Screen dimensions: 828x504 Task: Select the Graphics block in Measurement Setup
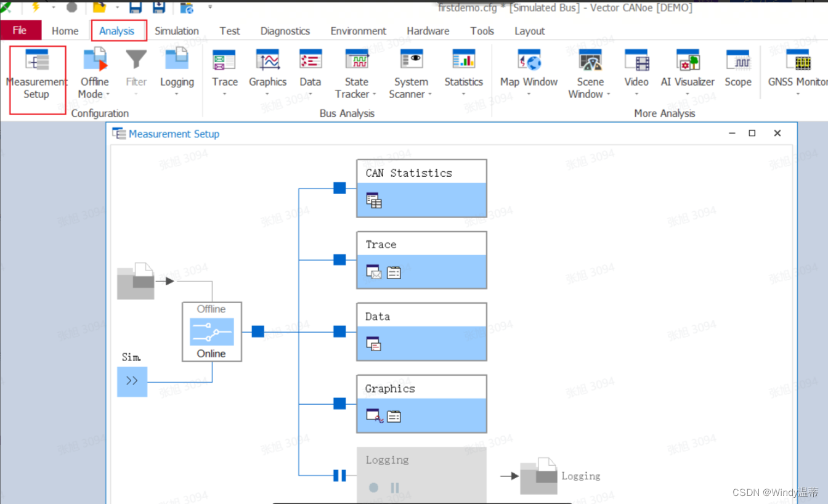coord(421,404)
